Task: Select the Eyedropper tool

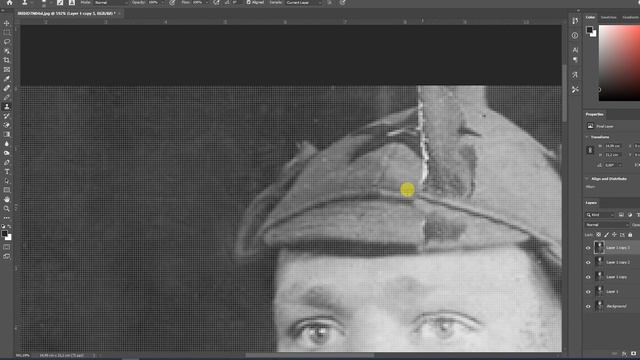Action: [x=7, y=79]
